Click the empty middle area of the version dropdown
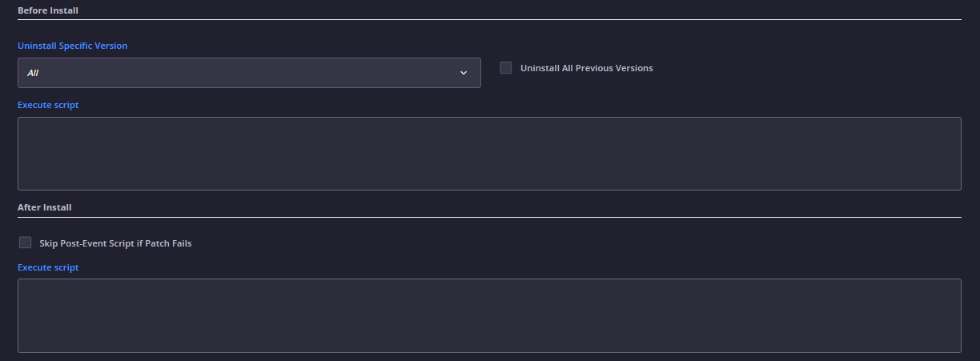The width and height of the screenshot is (980, 361). click(x=248, y=73)
